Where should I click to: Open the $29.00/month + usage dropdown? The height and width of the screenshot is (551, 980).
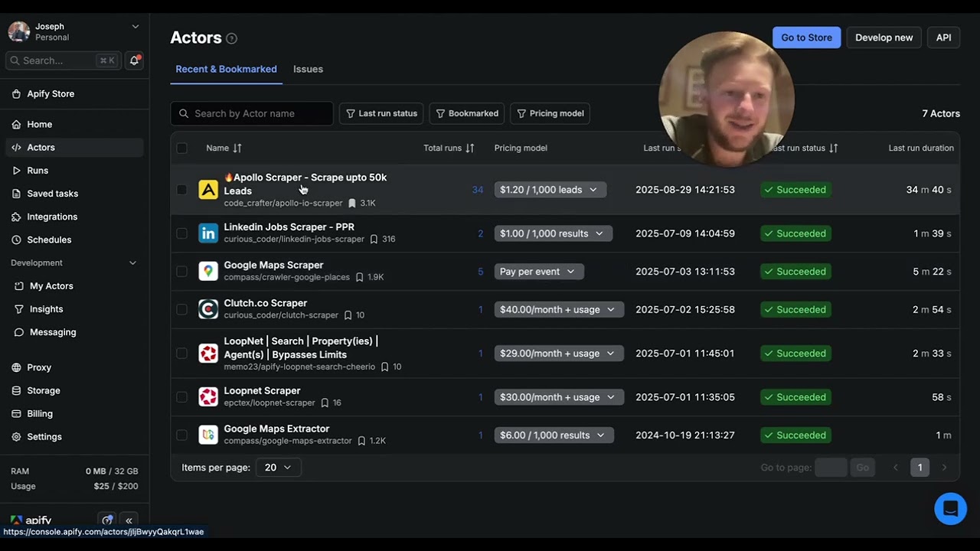pyautogui.click(x=559, y=354)
